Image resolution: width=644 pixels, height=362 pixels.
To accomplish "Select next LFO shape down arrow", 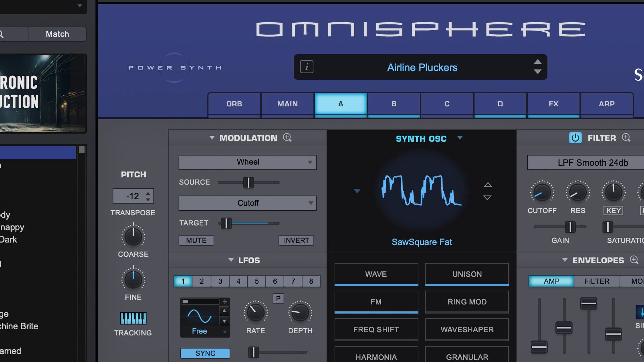I will (225, 321).
